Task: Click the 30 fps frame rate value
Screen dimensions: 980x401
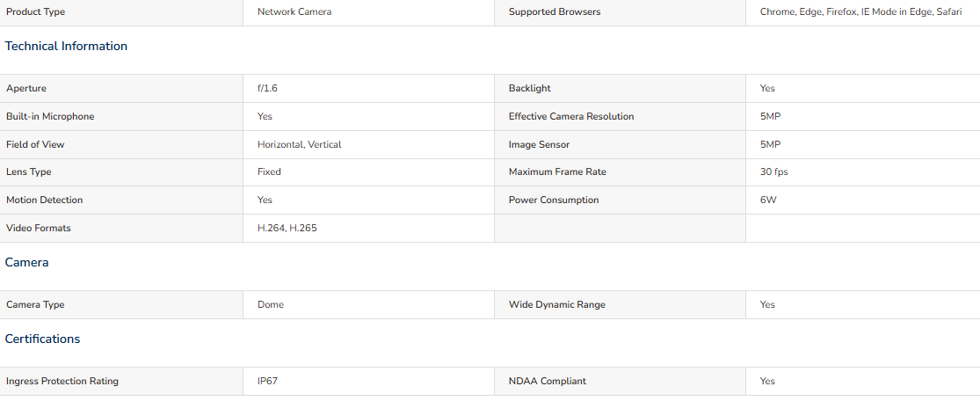Action: pyautogui.click(x=773, y=171)
